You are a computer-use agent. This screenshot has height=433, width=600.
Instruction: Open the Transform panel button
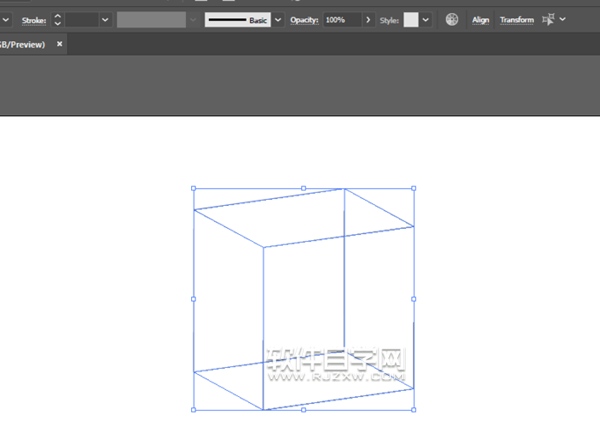click(516, 19)
